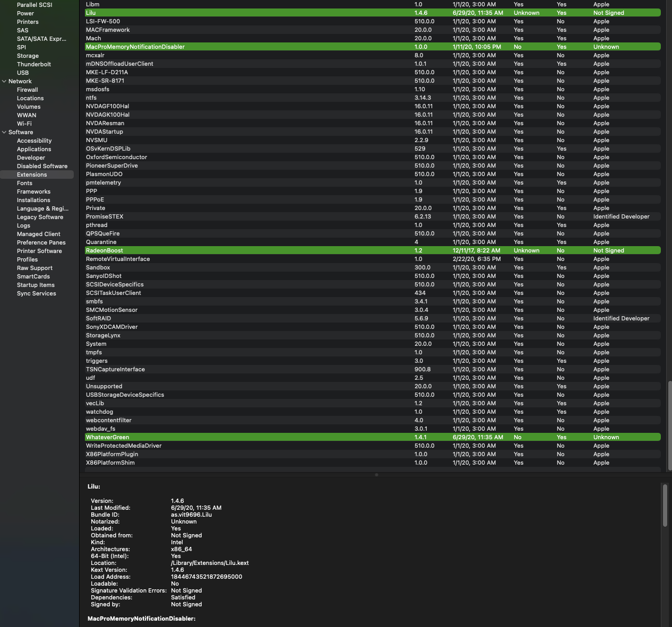The image size is (672, 627).
Task: Open Raw Support in sidebar
Action: tap(35, 268)
